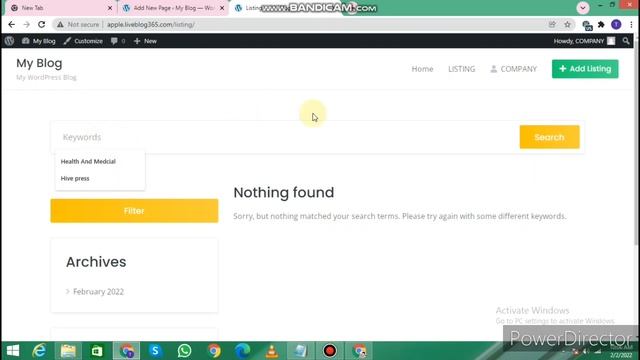Click the Not secure site info indicator
Viewport: 640px width, 360px height.
click(x=78, y=24)
